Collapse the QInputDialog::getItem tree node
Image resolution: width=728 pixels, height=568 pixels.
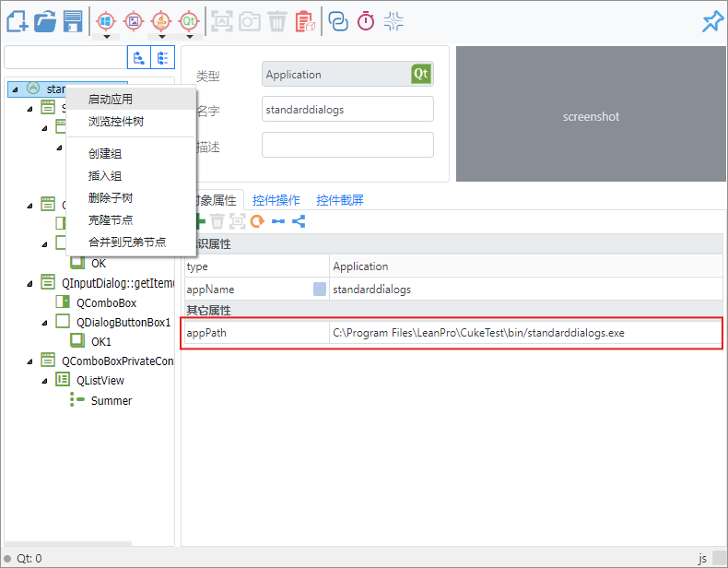(30, 282)
